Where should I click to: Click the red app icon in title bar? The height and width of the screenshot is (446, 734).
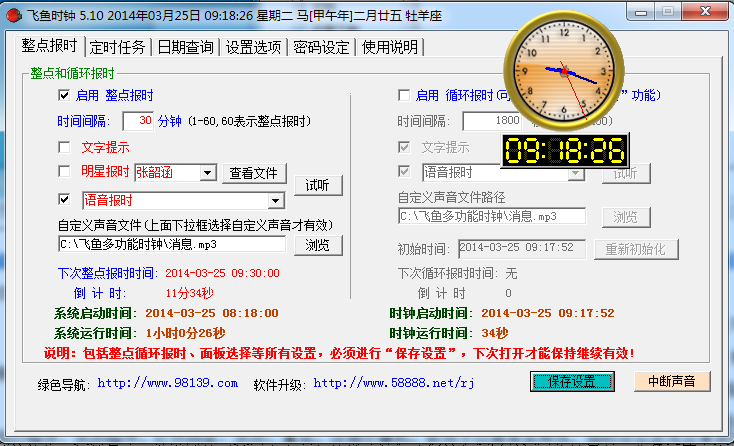click(x=14, y=15)
